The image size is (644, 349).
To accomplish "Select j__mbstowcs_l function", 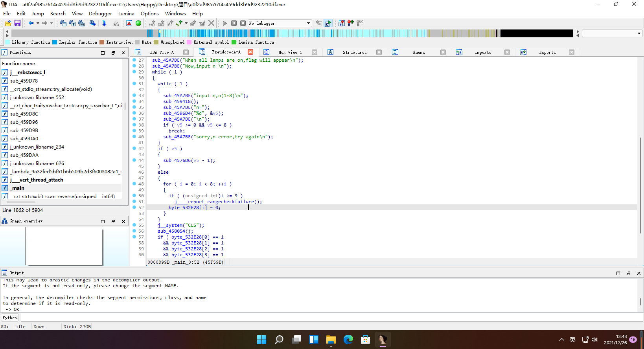I will (x=61, y=72).
